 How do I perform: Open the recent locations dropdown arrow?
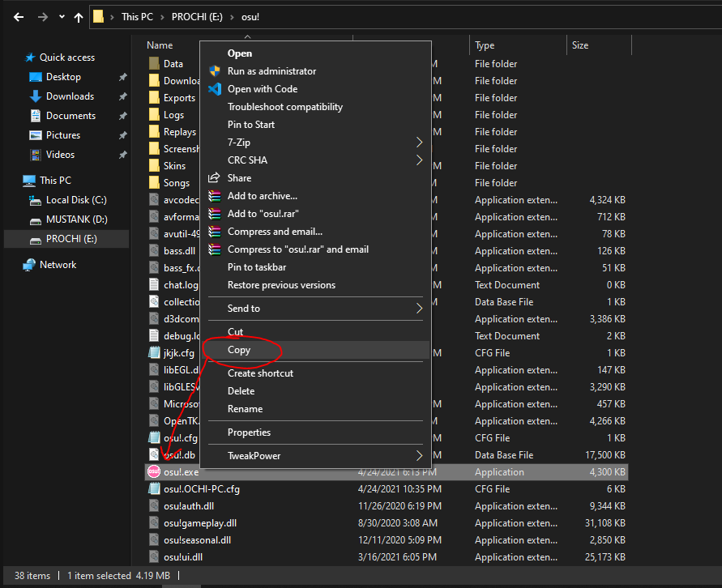click(62, 17)
